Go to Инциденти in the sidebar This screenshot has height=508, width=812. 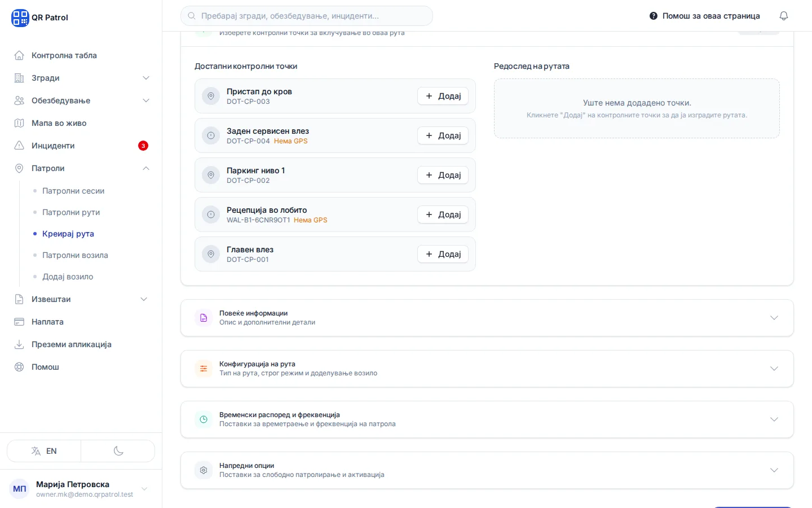pos(81,146)
